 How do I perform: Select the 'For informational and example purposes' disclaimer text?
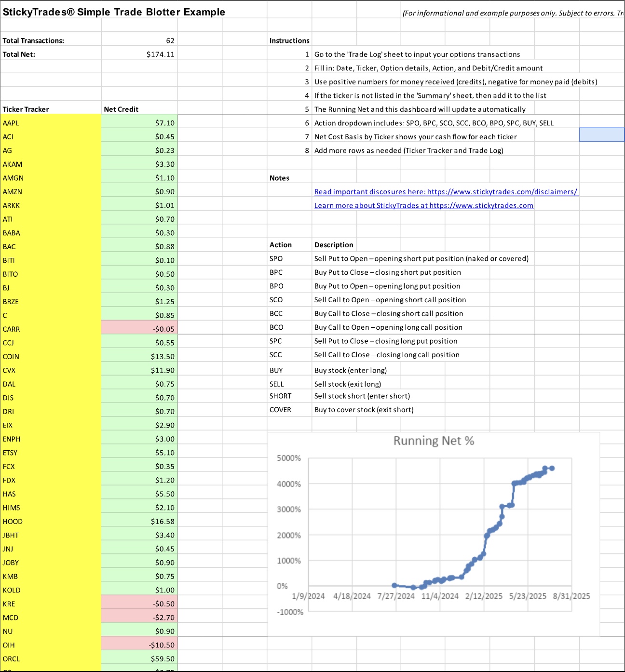click(513, 13)
